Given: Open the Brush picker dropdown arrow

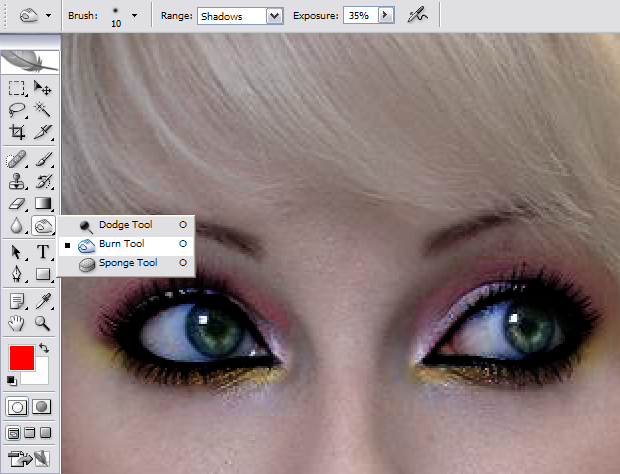Looking at the screenshot, I should (x=134, y=16).
